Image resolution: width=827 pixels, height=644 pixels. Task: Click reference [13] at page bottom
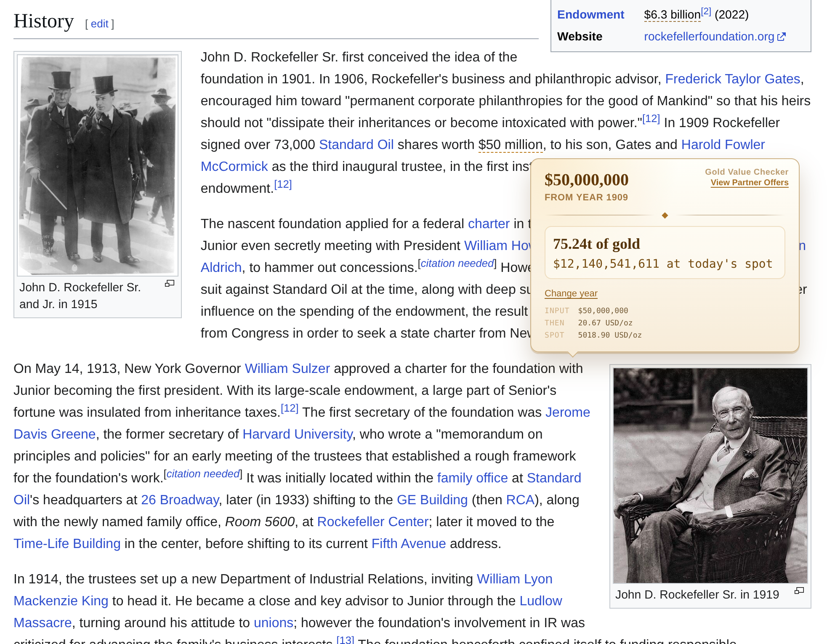[x=346, y=639]
